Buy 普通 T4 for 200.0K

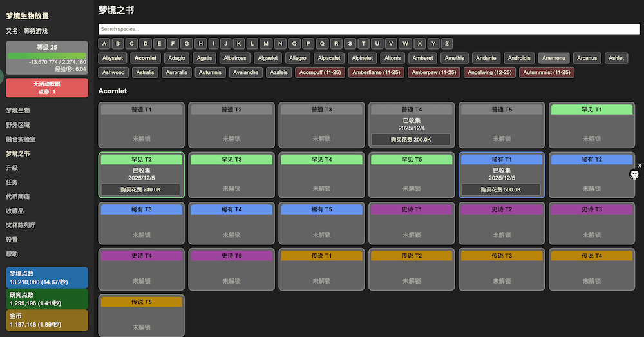point(411,140)
